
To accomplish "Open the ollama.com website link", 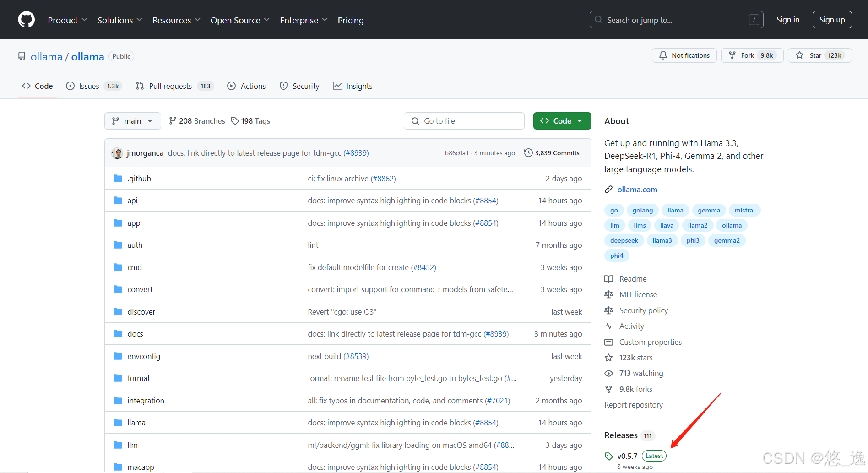I will 637,190.
